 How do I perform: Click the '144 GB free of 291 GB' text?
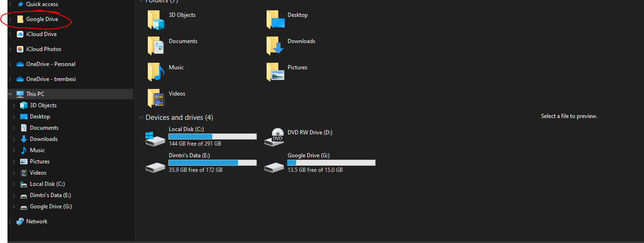[x=195, y=144]
